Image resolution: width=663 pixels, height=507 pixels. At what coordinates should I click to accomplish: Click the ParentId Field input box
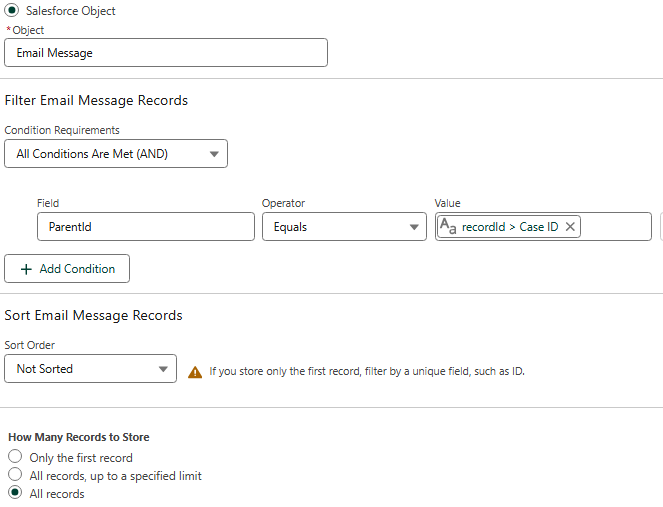click(145, 227)
